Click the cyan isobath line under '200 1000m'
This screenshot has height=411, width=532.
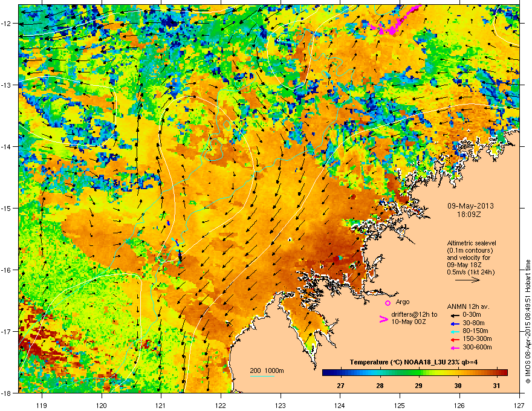[262, 376]
